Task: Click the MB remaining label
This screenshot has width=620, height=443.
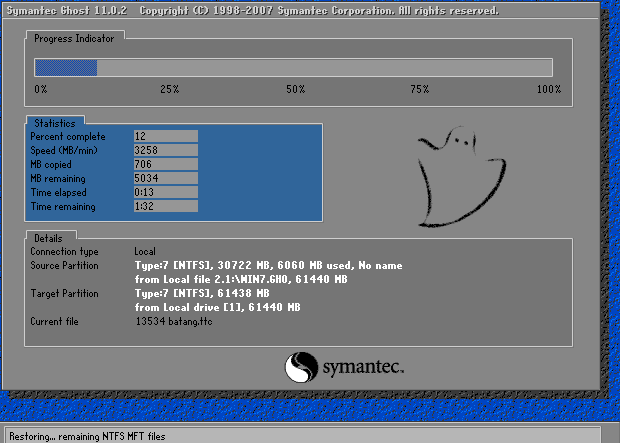Action: (58, 179)
